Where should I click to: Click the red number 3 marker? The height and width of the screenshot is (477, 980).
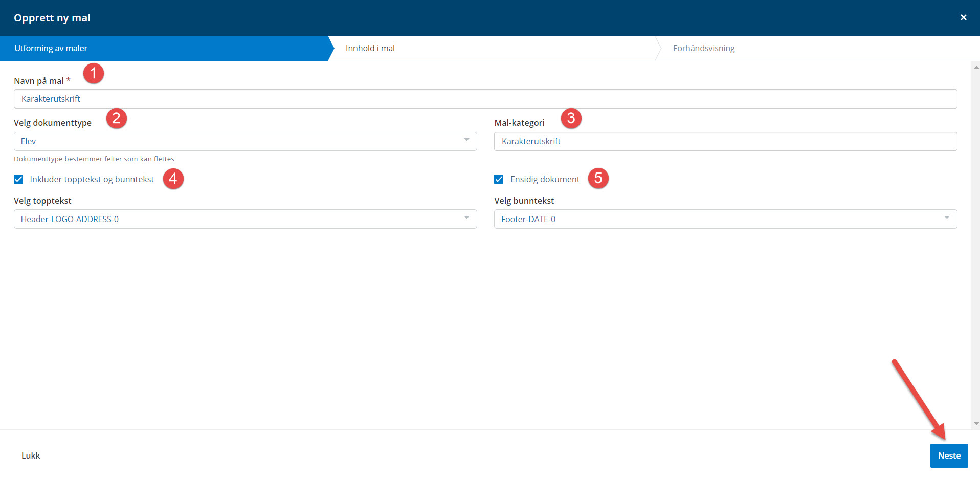coord(571,118)
